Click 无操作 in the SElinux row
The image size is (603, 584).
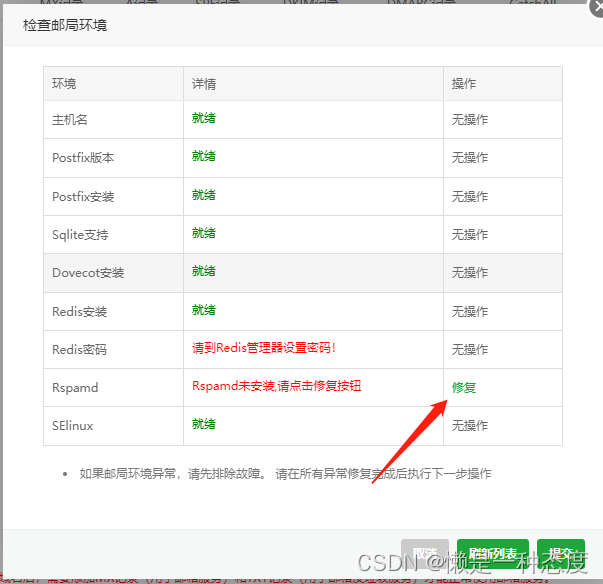pyautogui.click(x=470, y=426)
